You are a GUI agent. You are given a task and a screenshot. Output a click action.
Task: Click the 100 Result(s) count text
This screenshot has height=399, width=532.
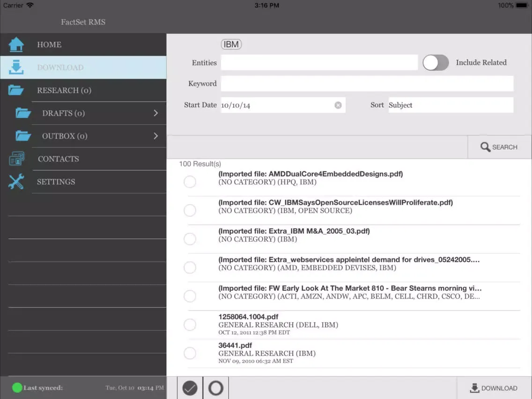click(x=200, y=164)
